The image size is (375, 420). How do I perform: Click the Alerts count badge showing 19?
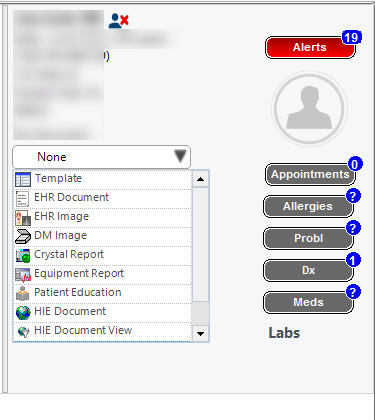351,37
